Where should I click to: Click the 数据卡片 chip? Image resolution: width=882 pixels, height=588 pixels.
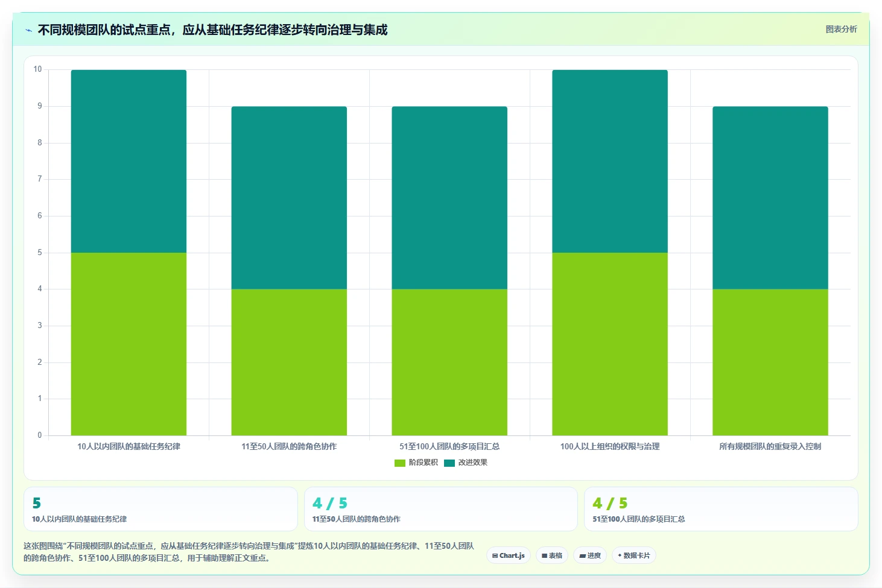633,555
